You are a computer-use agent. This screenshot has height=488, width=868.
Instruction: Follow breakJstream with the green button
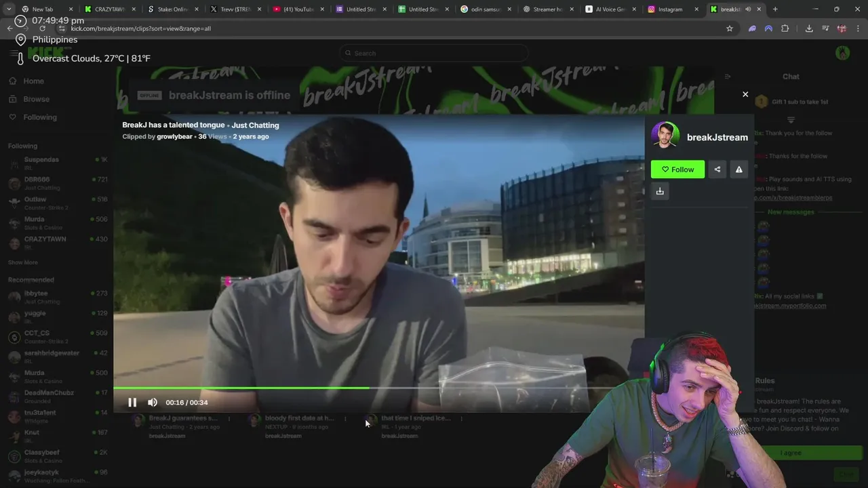click(677, 169)
